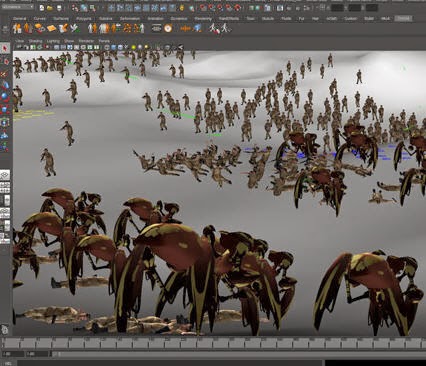This screenshot has width=426, height=366.
Task: Toggle the yellow light sphere viewport icon
Action: [134, 47]
